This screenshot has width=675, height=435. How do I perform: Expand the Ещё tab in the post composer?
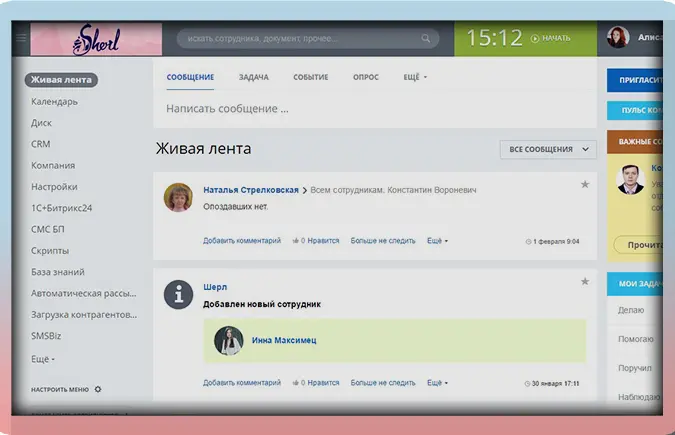click(x=415, y=77)
